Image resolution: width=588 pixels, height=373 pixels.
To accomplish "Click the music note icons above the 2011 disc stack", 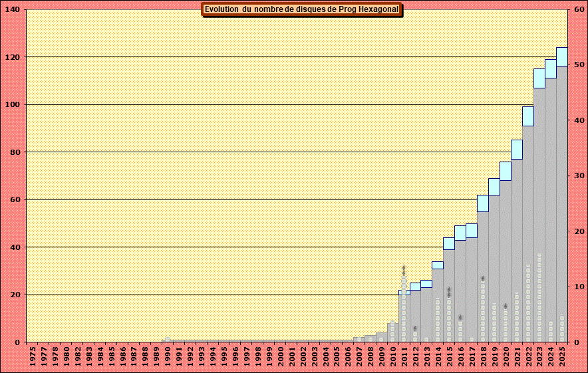I will 404,270.
